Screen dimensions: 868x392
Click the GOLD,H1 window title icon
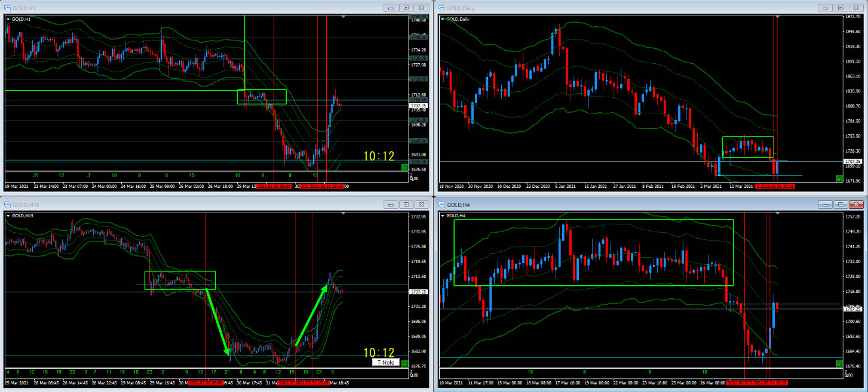(x=8, y=7)
